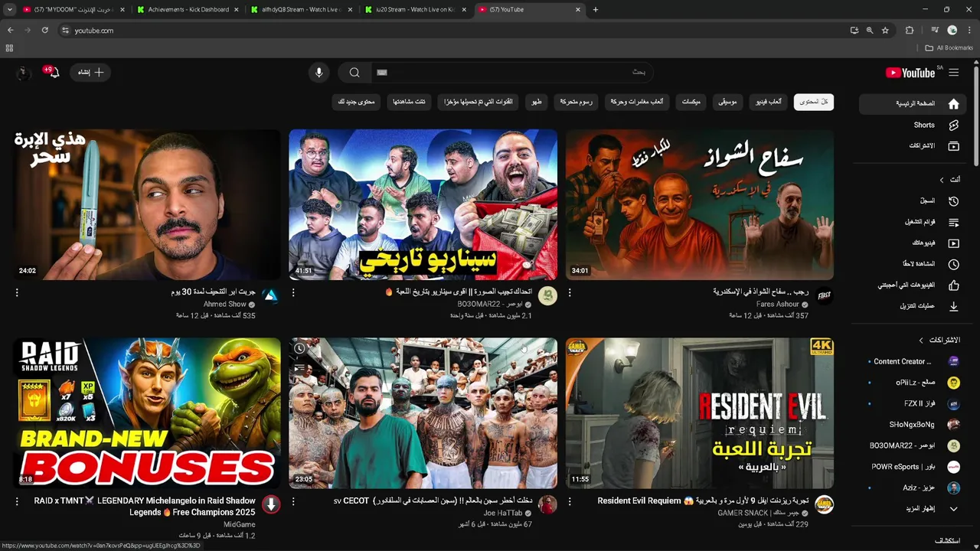Select the New to you (محتوى جديد لك) chip
Screen dimensions: 980x551
tap(356, 102)
